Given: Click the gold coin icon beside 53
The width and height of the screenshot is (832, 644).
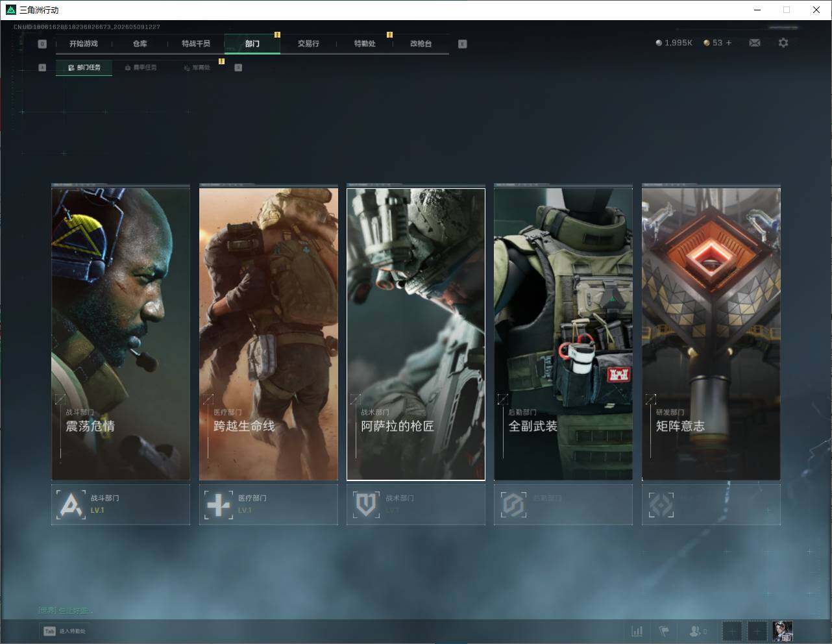Looking at the screenshot, I should tap(707, 43).
